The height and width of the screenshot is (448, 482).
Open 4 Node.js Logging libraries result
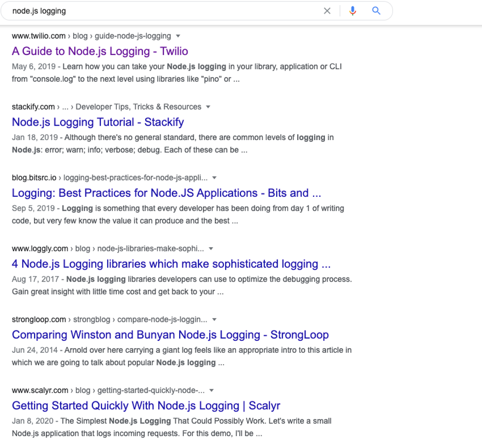point(171,264)
